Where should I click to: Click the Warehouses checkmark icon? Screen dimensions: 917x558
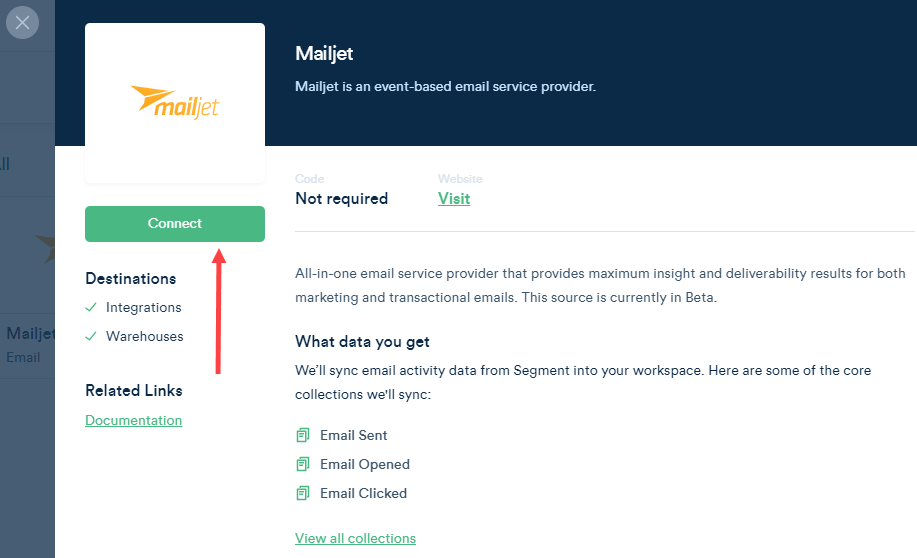click(91, 336)
